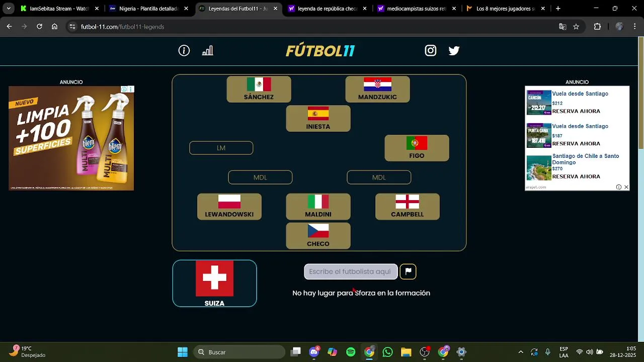Select the empty LM position slot
644x362 pixels.
(x=221, y=148)
